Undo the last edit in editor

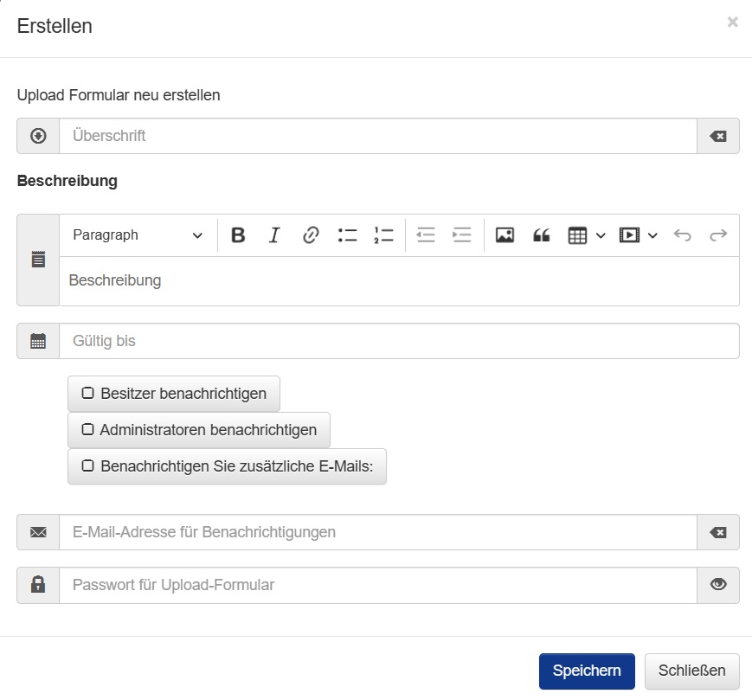(x=682, y=235)
